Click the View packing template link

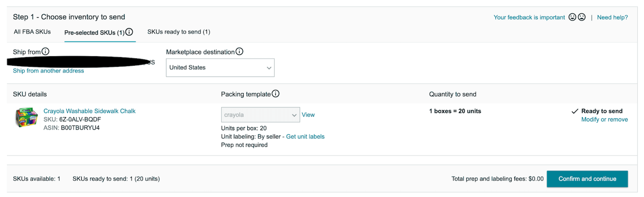click(x=308, y=115)
